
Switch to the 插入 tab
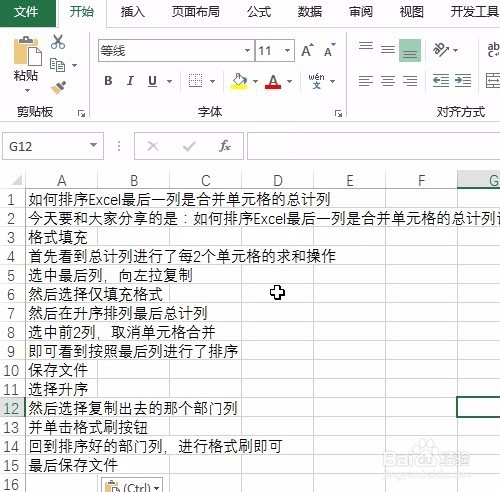pos(133,12)
